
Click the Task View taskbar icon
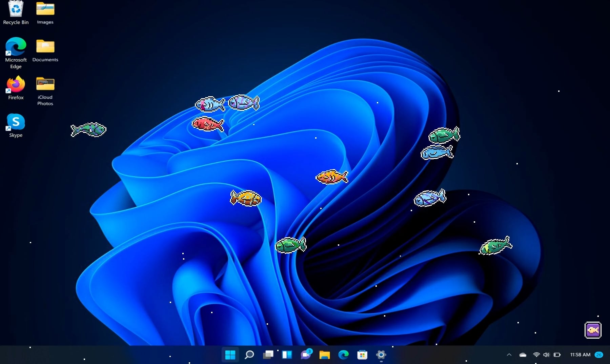[x=268, y=355]
